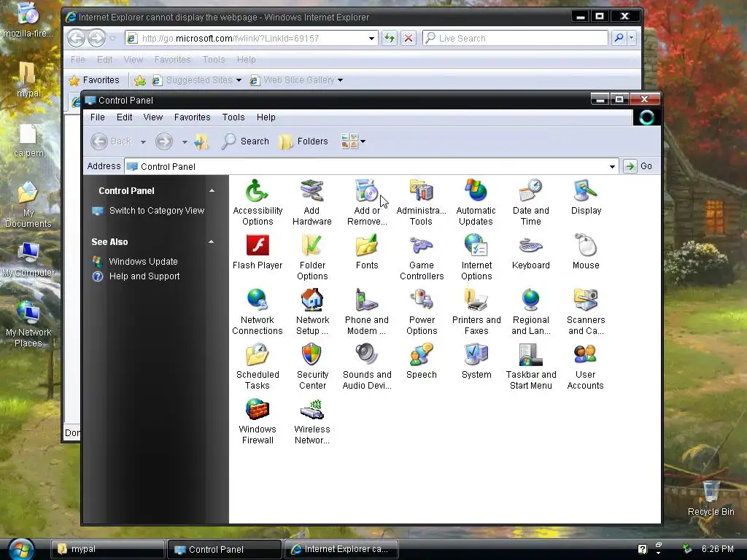The image size is (747, 560).
Task: Open Mouse settings icon
Action: pyautogui.click(x=586, y=252)
